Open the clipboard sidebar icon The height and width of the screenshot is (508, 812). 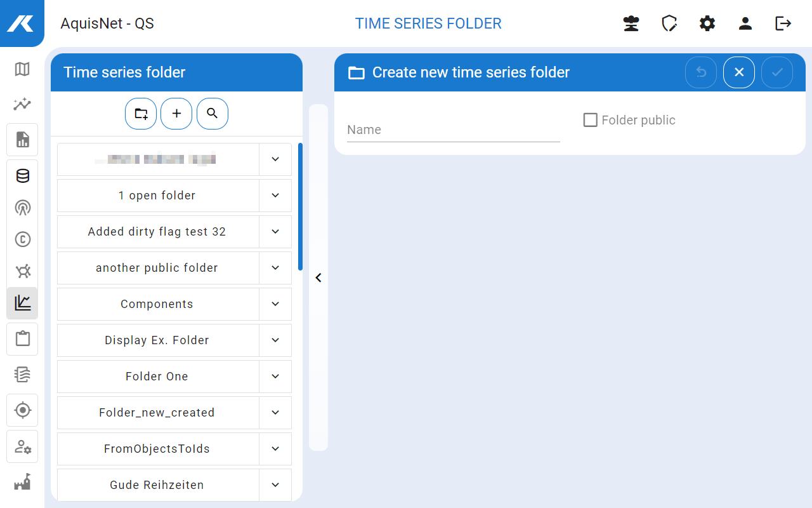tap(22, 338)
